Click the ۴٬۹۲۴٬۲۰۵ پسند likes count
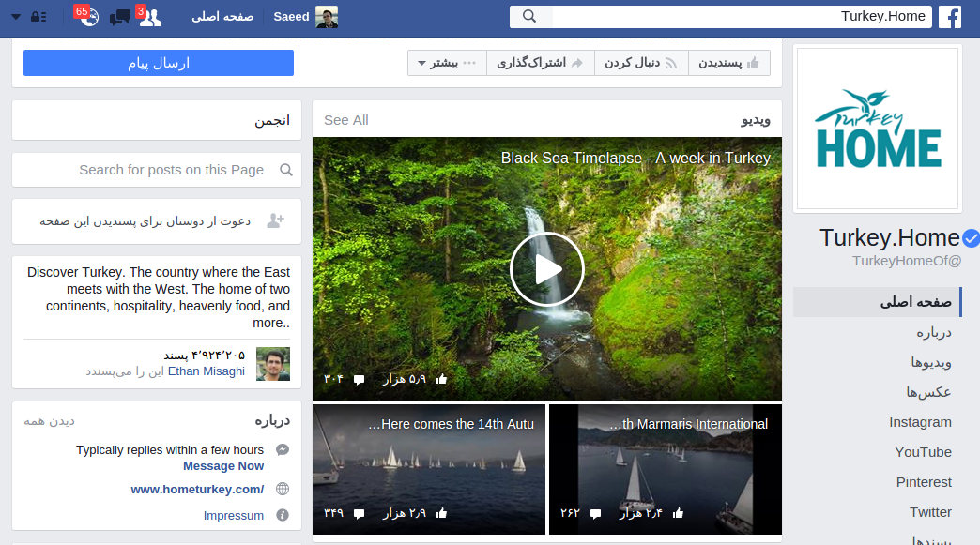This screenshot has width=980, height=545. pos(205,356)
